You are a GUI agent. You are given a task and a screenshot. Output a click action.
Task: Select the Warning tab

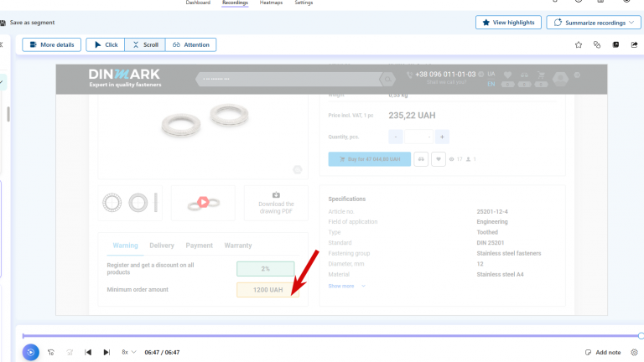tap(125, 246)
